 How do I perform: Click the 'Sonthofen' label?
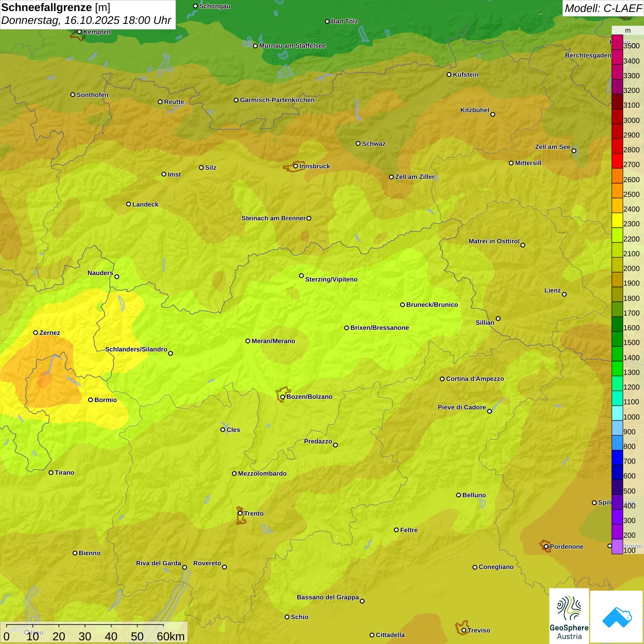(x=92, y=95)
